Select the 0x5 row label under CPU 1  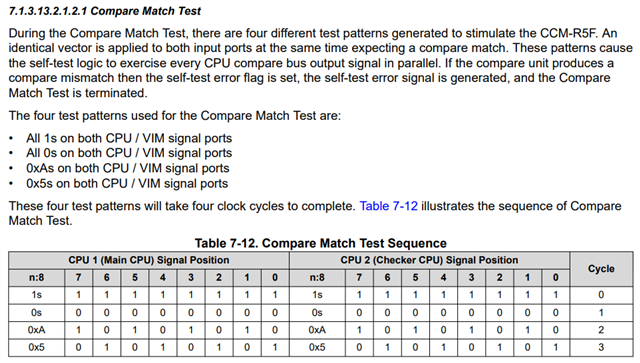coord(36,347)
